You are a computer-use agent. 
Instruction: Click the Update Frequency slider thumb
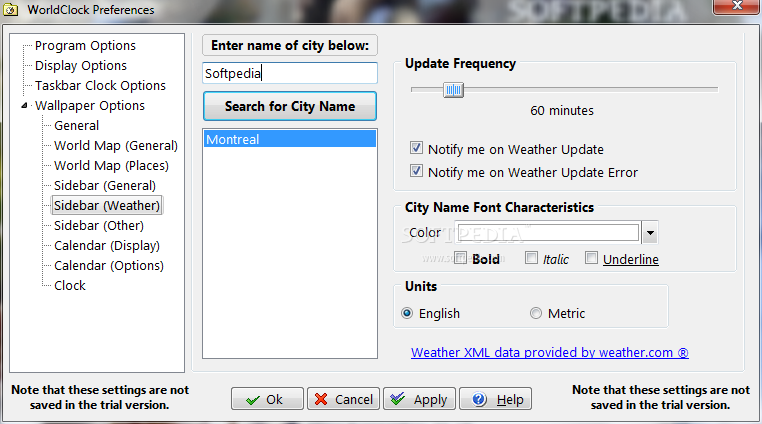453,89
